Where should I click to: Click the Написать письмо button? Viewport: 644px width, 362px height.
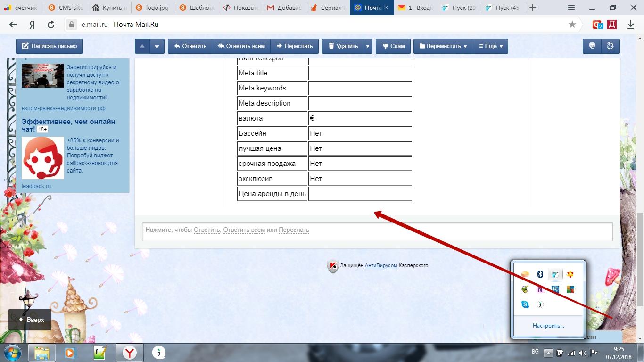coord(50,46)
